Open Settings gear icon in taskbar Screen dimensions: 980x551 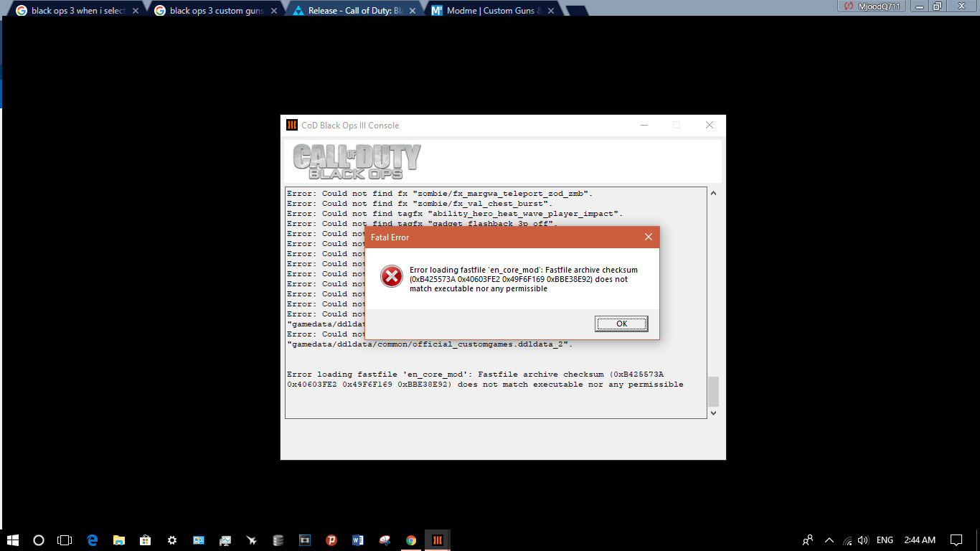coord(171,540)
